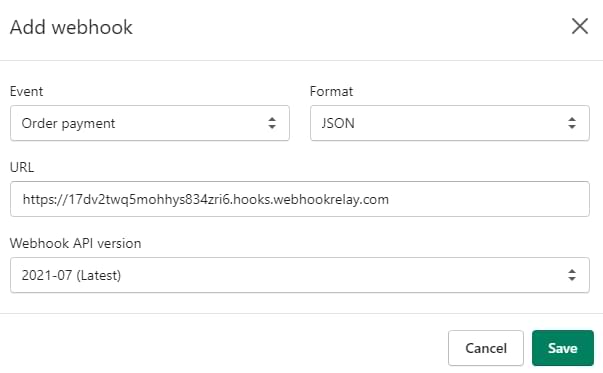Click the Cancel button

486,348
